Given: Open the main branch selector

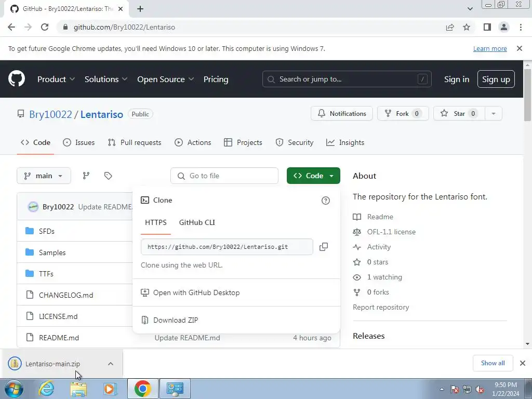Looking at the screenshot, I should tap(44, 176).
